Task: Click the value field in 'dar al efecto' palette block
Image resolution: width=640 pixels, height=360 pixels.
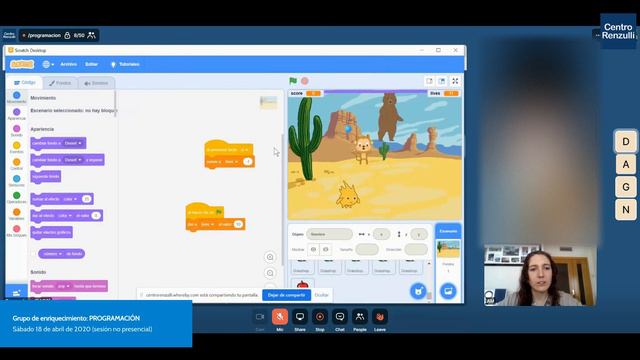Action: coord(96,216)
